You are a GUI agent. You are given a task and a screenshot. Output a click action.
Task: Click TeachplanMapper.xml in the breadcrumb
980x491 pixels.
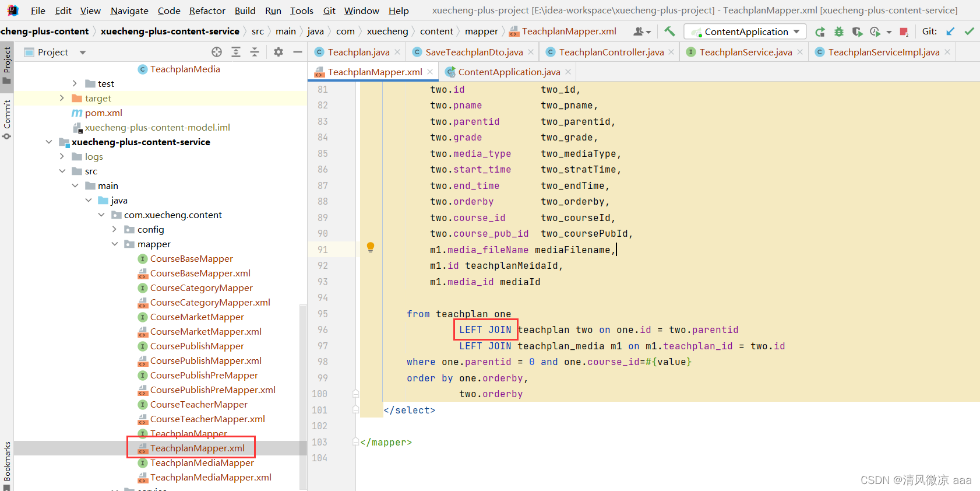coord(569,31)
